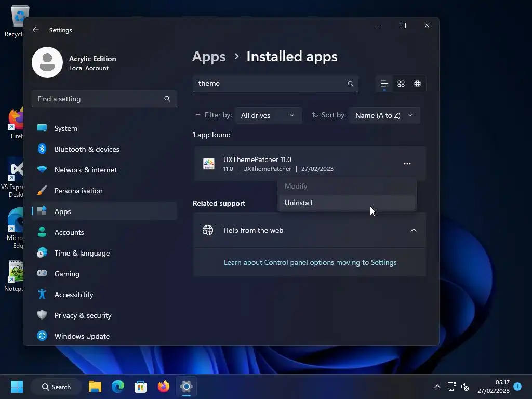
Task: Launch Firefox from the taskbar
Action: [x=164, y=387]
